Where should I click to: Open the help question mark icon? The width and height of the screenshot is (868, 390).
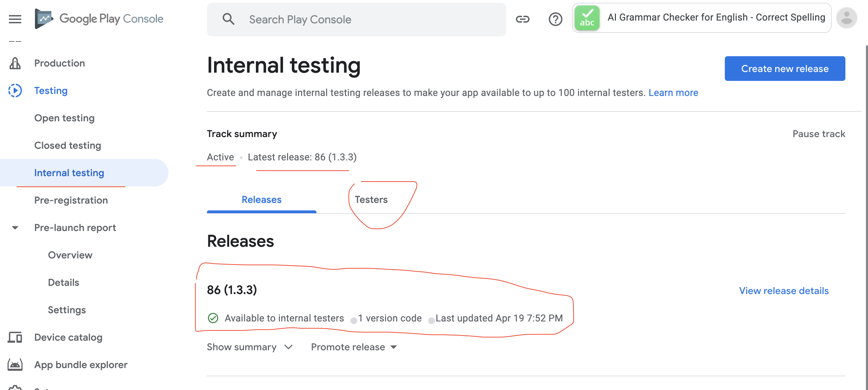point(555,19)
